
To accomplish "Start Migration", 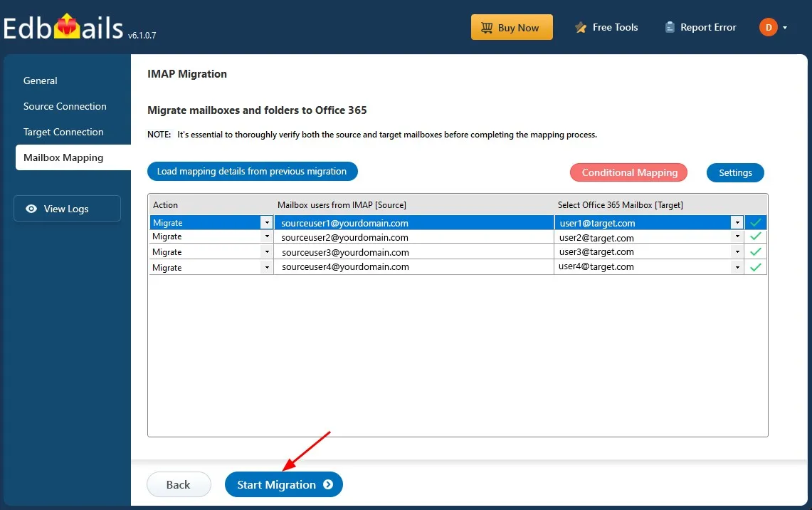I will point(284,484).
